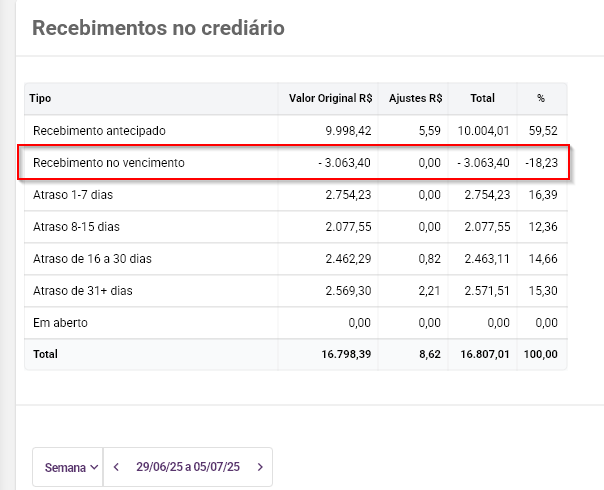Screen dimensions: 604x490
Task: Click the -18,23 percentage cell
Action: click(x=543, y=163)
